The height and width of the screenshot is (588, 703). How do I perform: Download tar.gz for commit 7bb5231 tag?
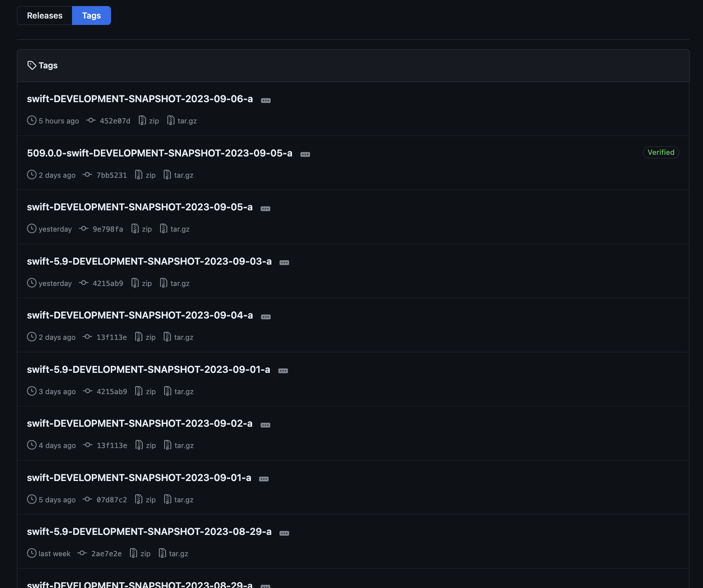[178, 175]
